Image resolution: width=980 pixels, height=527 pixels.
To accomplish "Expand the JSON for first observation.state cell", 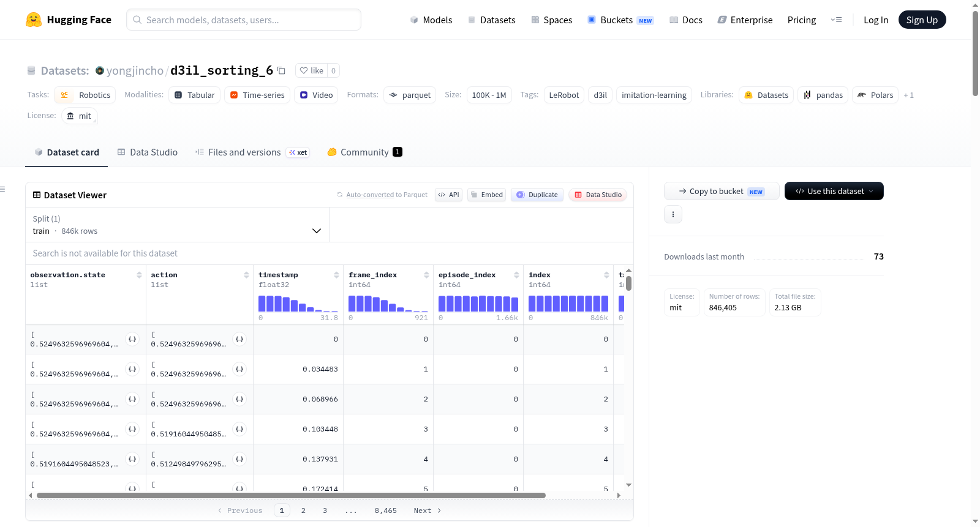I will click(x=132, y=339).
